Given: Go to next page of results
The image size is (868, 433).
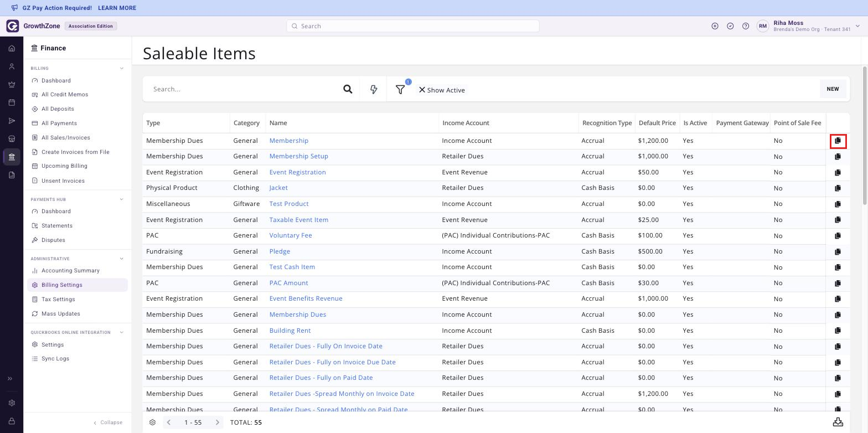Looking at the screenshot, I should 218,422.
